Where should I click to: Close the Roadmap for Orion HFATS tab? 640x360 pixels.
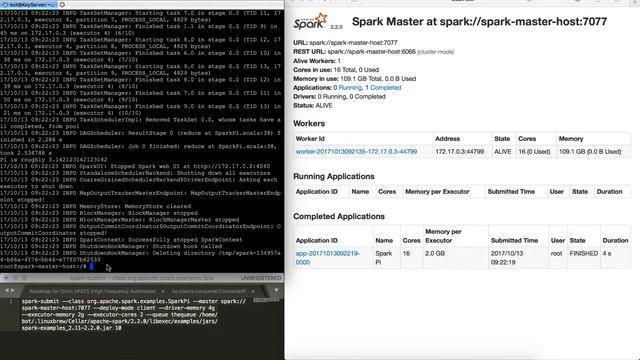tap(162, 291)
